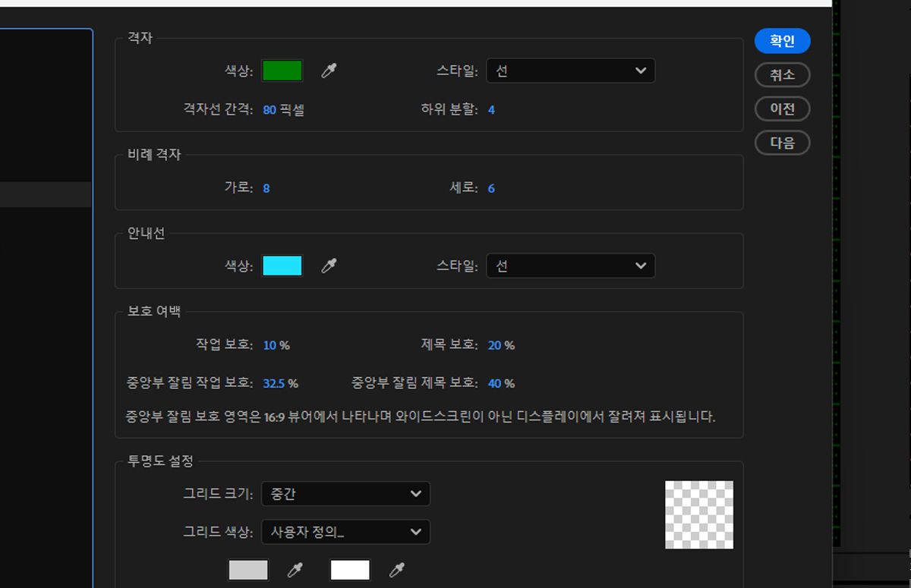Image resolution: width=911 pixels, height=588 pixels.
Task: Select the white transparency grid swatch
Action: (x=349, y=570)
